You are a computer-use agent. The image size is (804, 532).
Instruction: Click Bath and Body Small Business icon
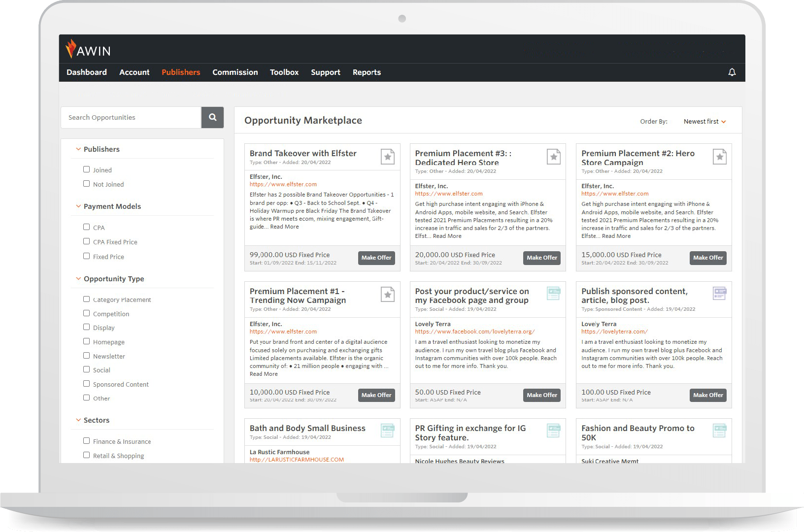click(x=388, y=431)
